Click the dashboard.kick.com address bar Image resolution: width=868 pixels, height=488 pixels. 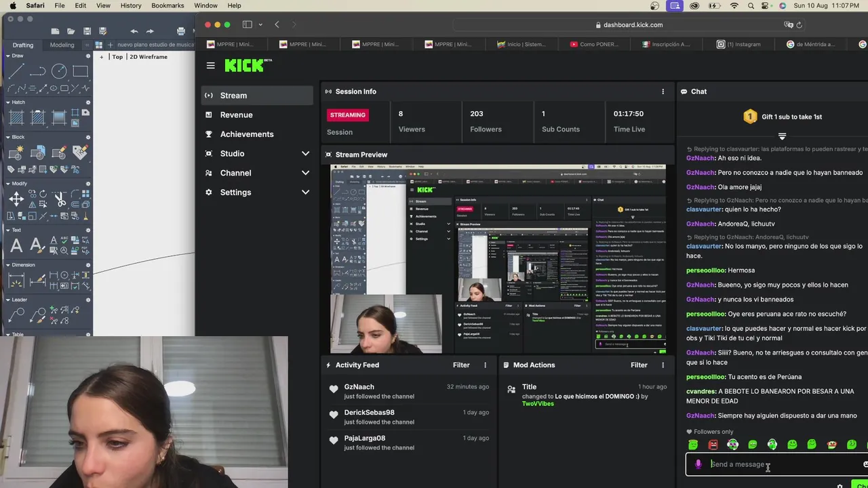[x=629, y=25]
